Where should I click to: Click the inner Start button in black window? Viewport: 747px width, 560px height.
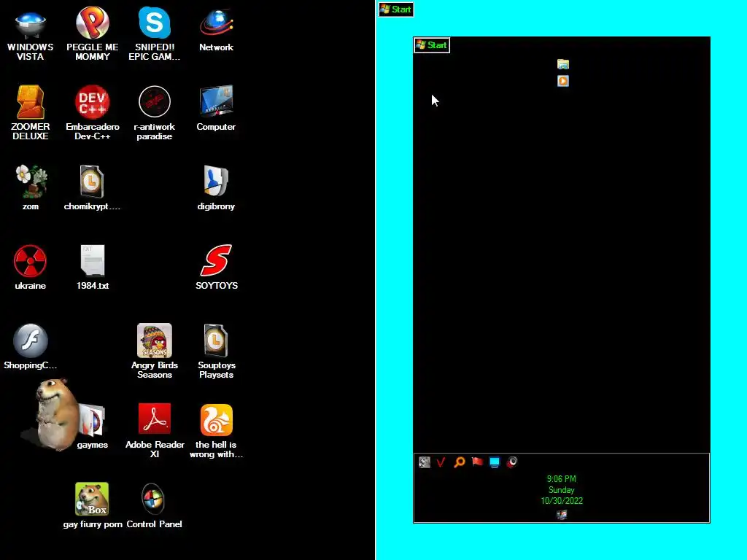pos(432,45)
